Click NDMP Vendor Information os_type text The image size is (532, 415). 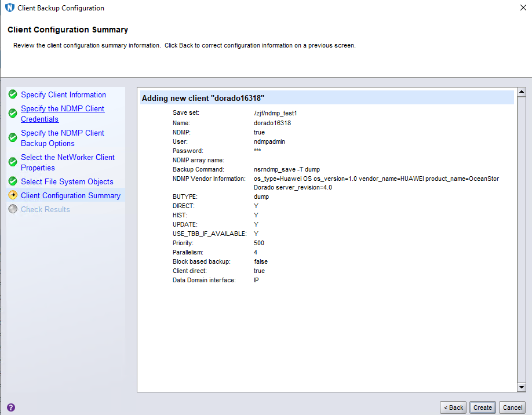(376, 183)
